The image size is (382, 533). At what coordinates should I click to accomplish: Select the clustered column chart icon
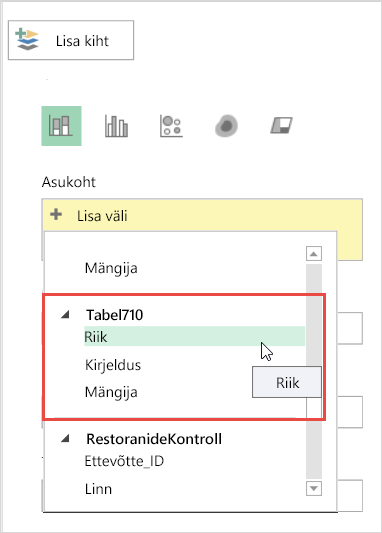point(116,126)
